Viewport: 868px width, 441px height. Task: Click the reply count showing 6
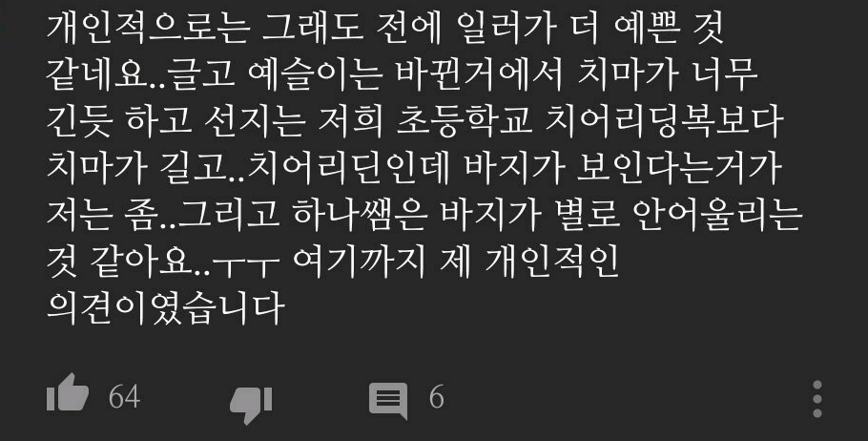click(x=436, y=397)
